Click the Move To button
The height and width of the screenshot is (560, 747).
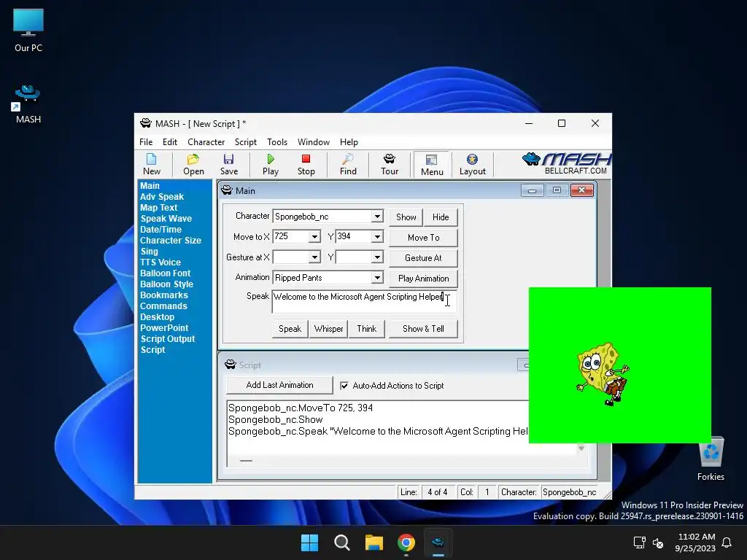[424, 237]
